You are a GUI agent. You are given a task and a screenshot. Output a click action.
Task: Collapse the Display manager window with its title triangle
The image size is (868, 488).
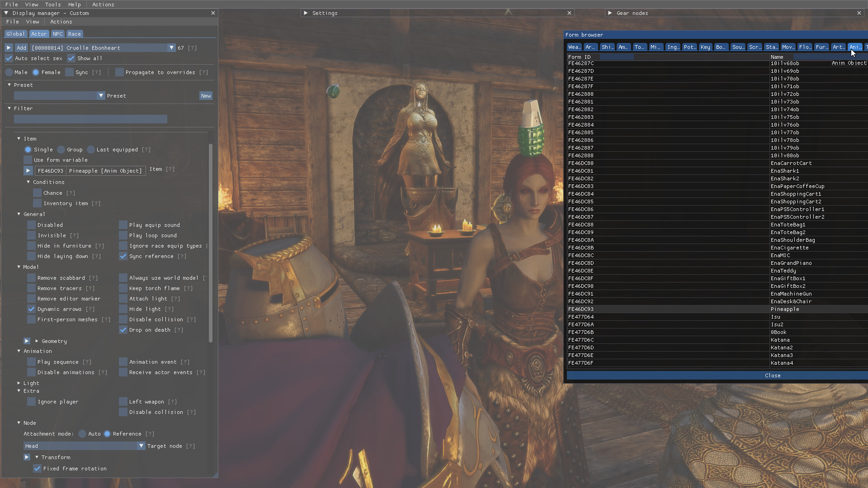[6, 13]
